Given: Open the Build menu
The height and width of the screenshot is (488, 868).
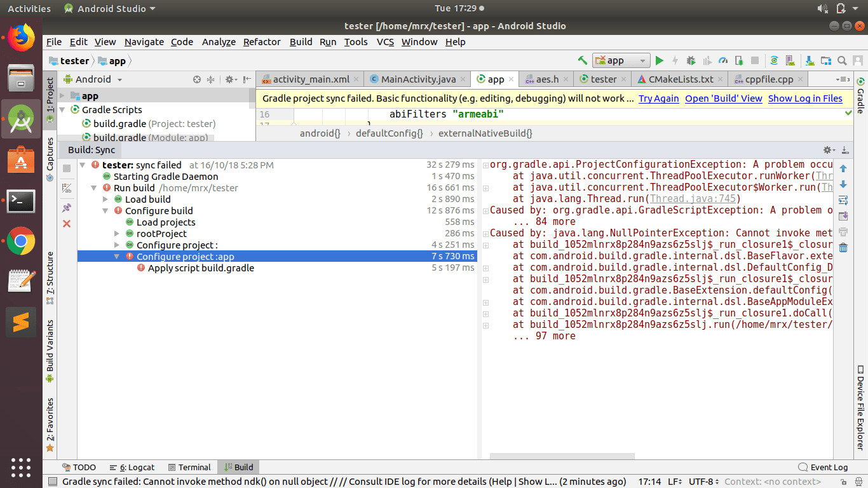Looking at the screenshot, I should (301, 42).
